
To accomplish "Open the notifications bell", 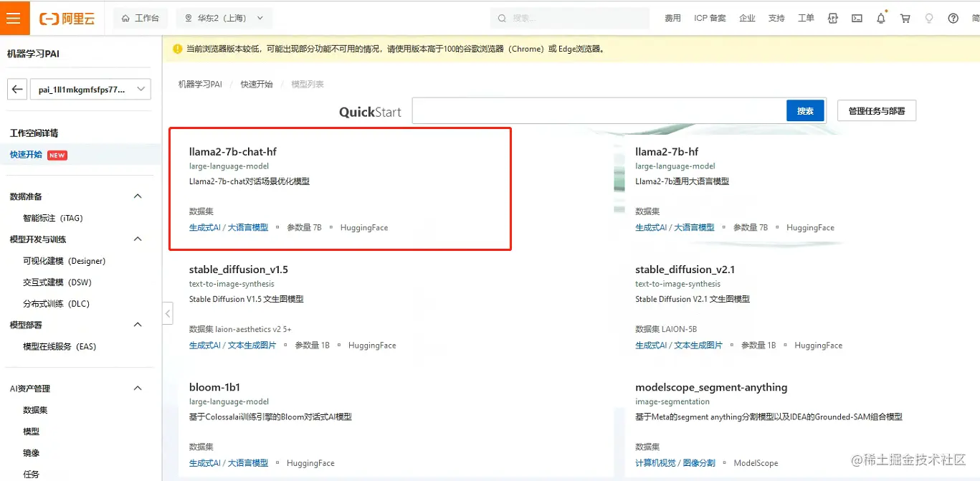I will [x=881, y=18].
